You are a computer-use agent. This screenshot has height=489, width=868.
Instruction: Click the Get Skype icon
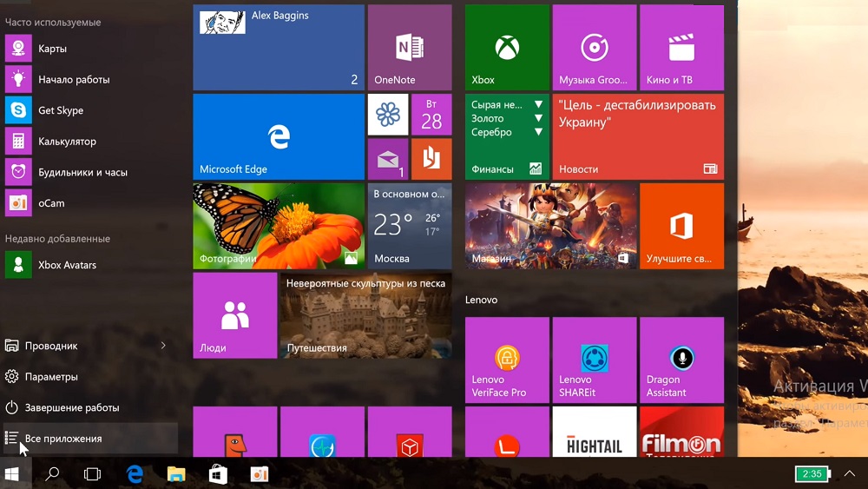tap(18, 110)
